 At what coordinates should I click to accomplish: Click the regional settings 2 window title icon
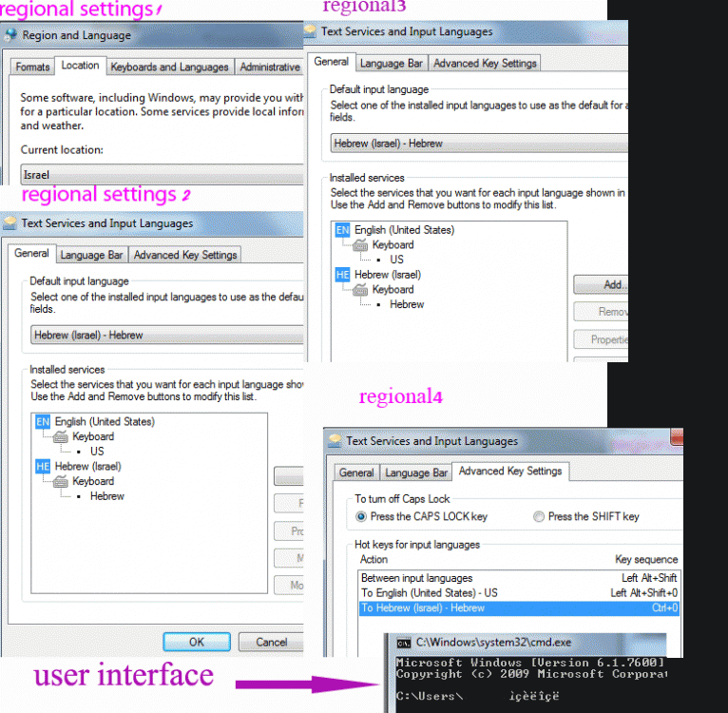pos(10,223)
